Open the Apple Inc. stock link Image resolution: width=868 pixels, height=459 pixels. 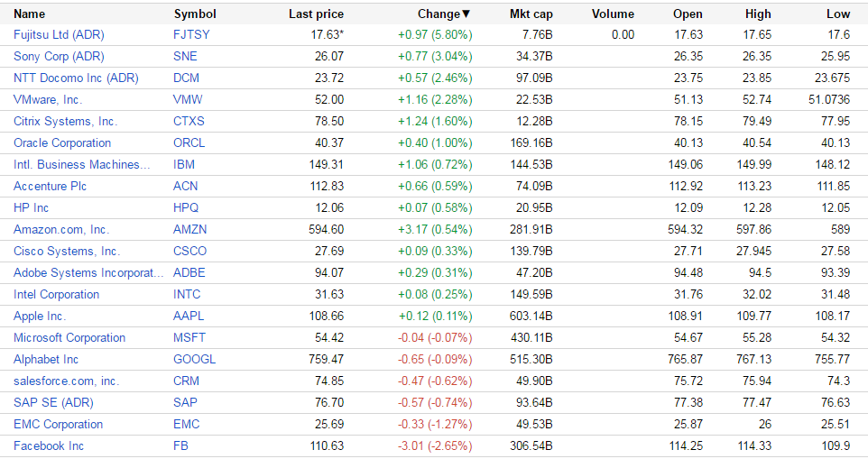[x=40, y=316]
